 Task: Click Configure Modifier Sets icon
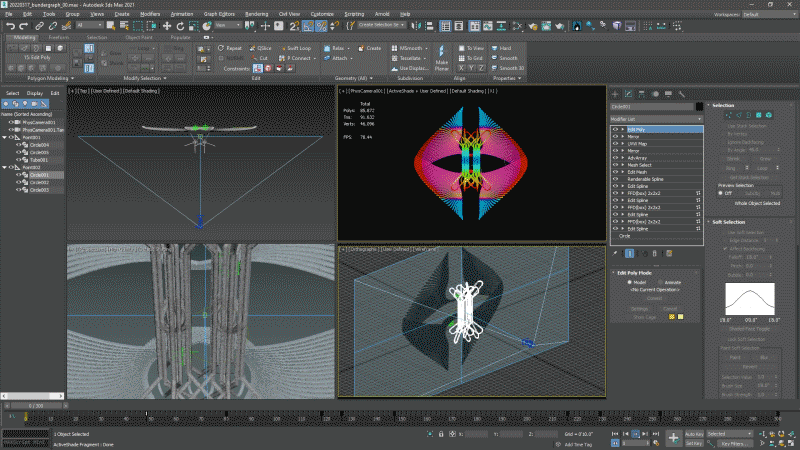point(669,254)
